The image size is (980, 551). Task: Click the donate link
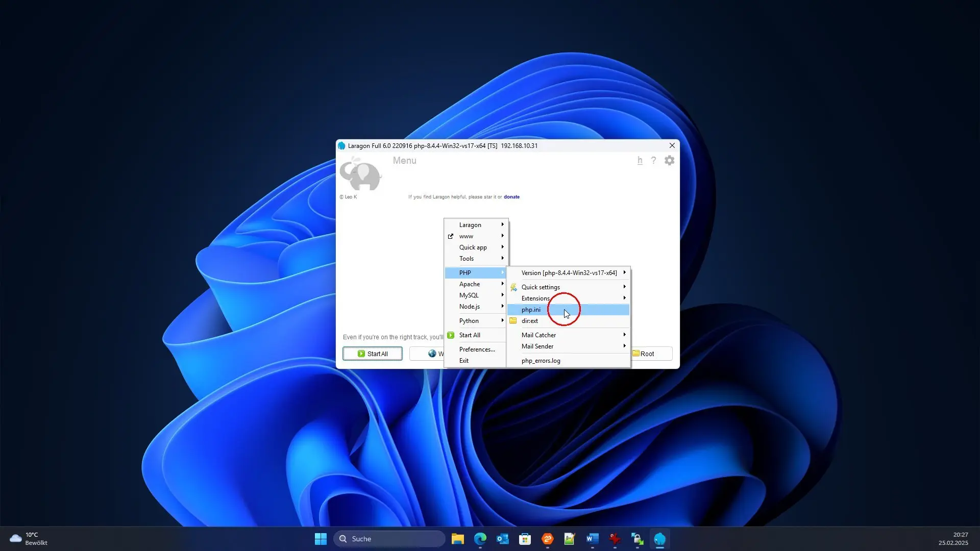point(511,197)
